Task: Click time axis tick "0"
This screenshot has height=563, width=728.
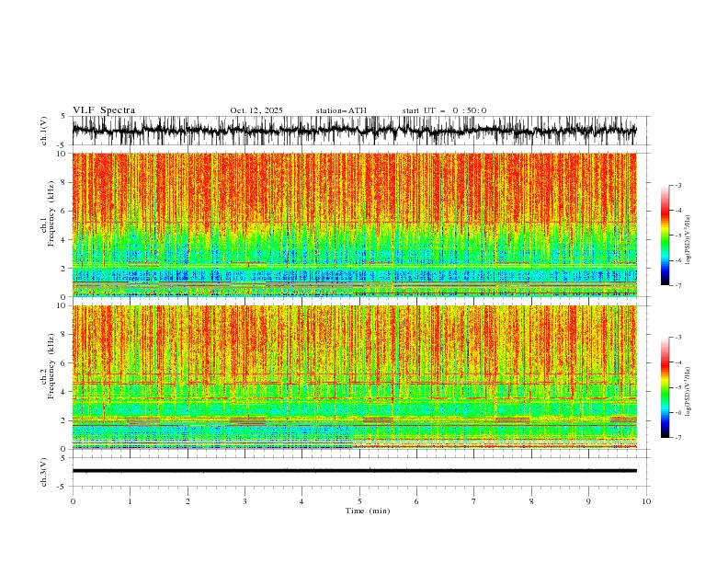Action: tap(73, 501)
